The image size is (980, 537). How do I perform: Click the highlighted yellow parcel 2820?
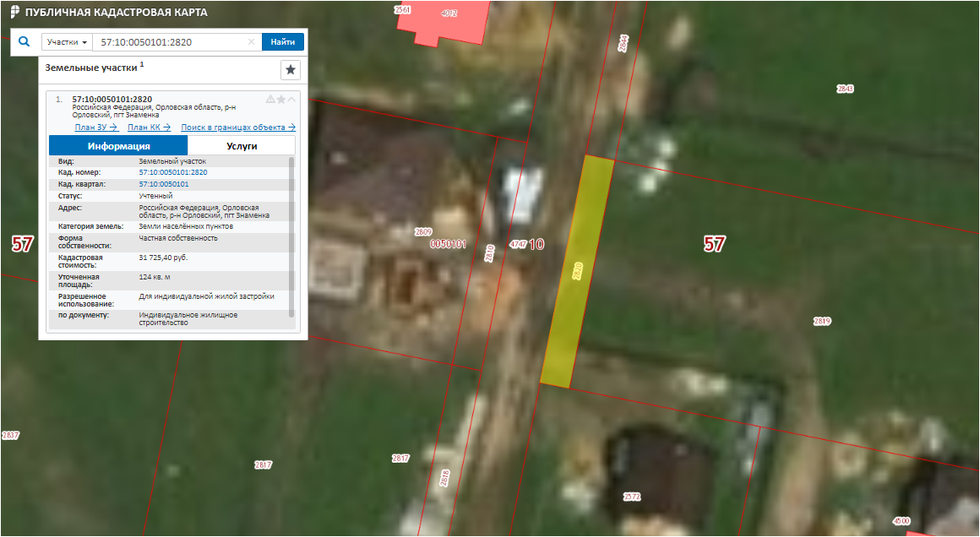(x=577, y=272)
